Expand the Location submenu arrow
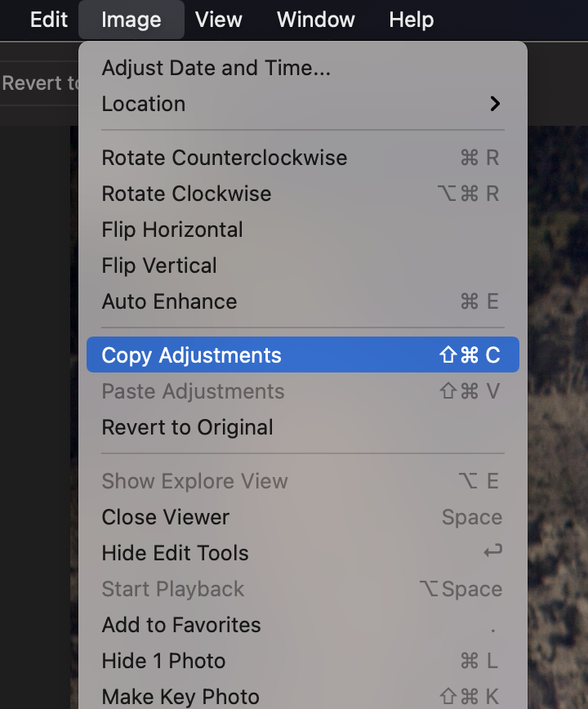This screenshot has width=588, height=709. pos(495,104)
